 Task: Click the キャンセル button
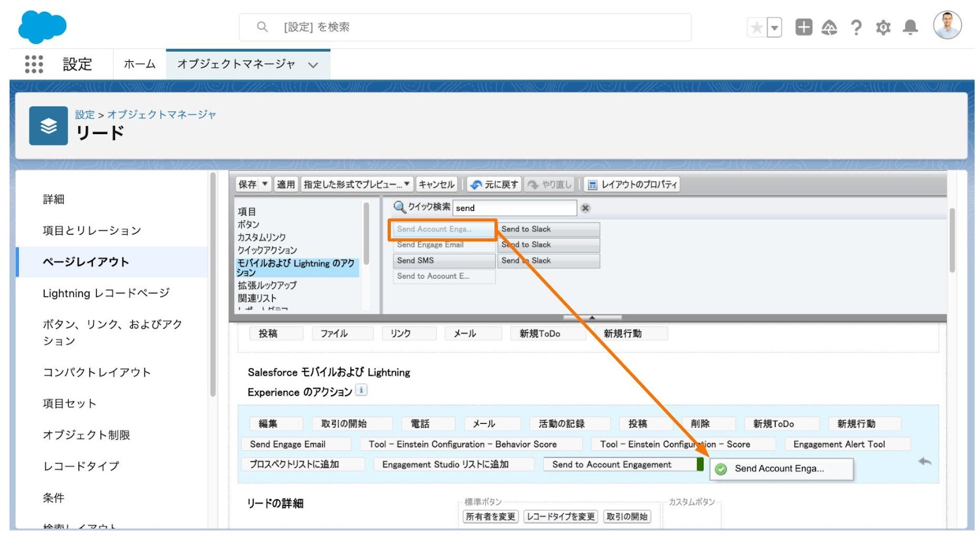[x=437, y=184]
